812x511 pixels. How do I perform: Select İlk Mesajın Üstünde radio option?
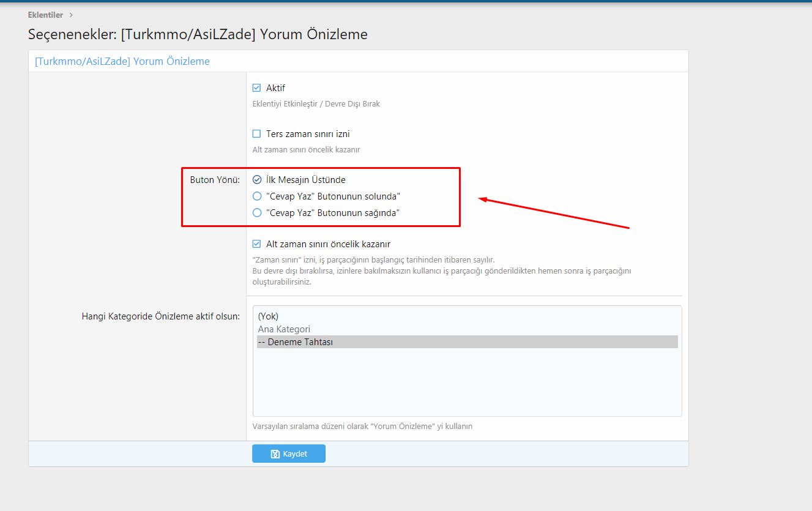257,180
